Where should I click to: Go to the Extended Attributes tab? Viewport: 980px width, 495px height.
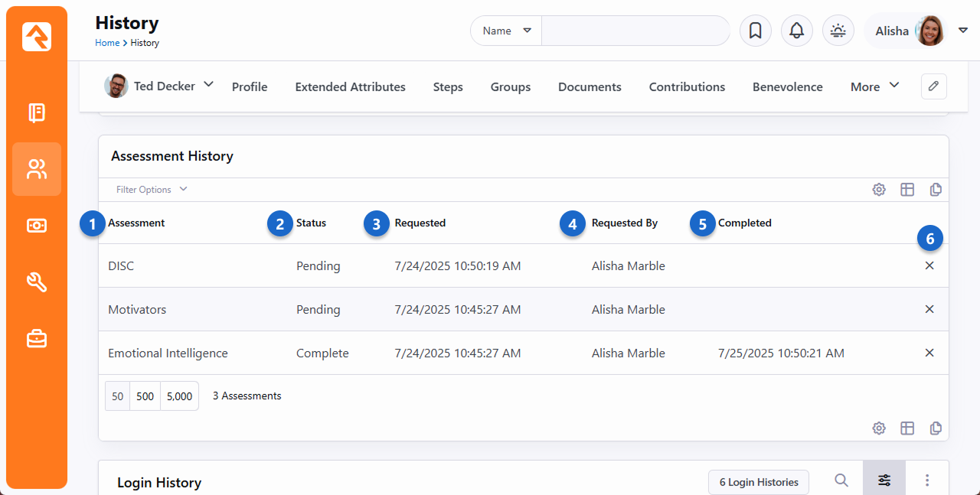(x=350, y=86)
